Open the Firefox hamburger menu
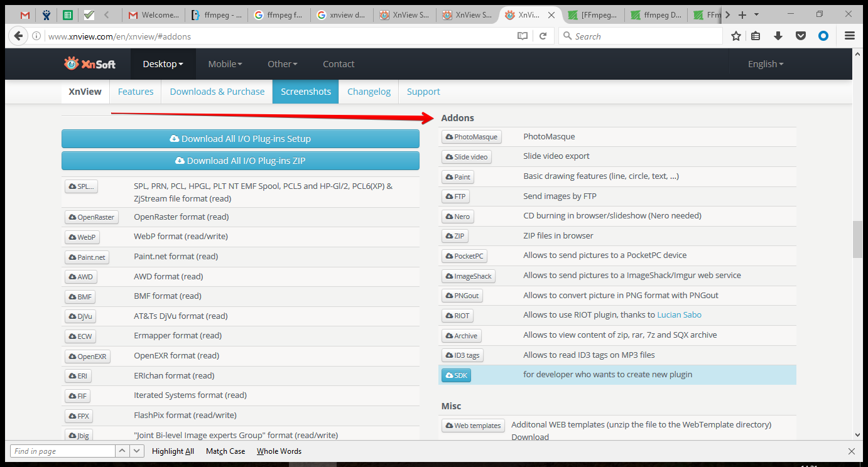The image size is (868, 467). tap(850, 36)
